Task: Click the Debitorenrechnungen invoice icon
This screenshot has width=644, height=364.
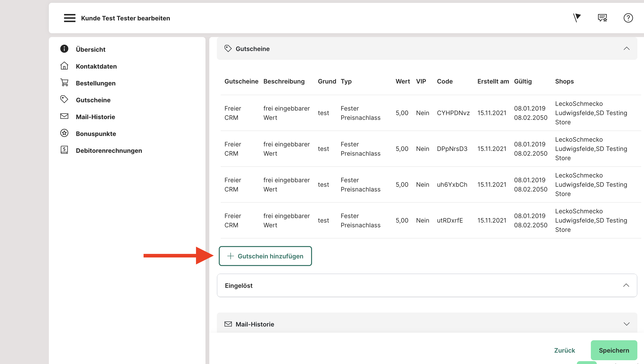Action: point(64,150)
